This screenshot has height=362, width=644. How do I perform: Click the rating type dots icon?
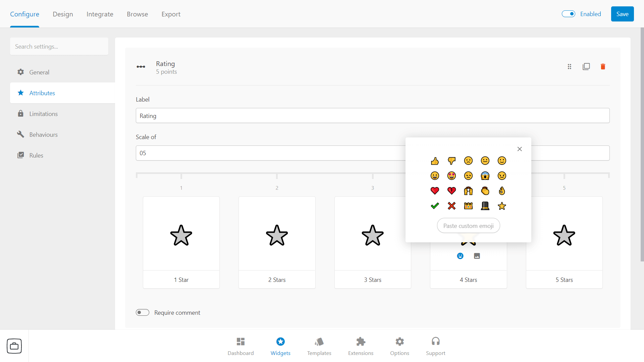(x=141, y=67)
